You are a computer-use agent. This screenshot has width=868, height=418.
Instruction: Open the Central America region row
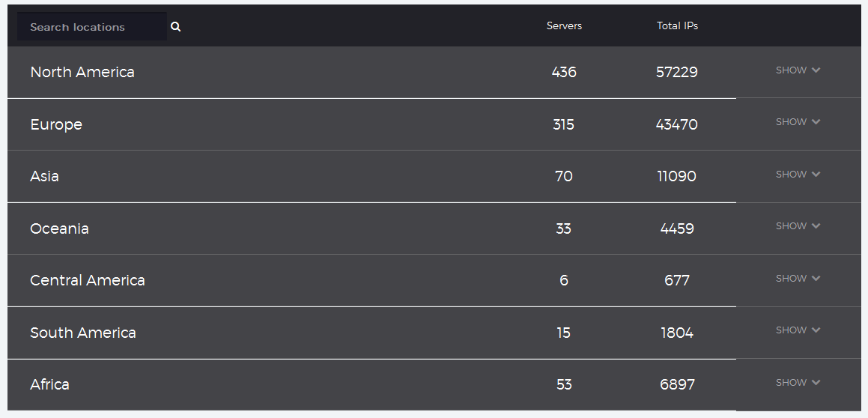371,280
